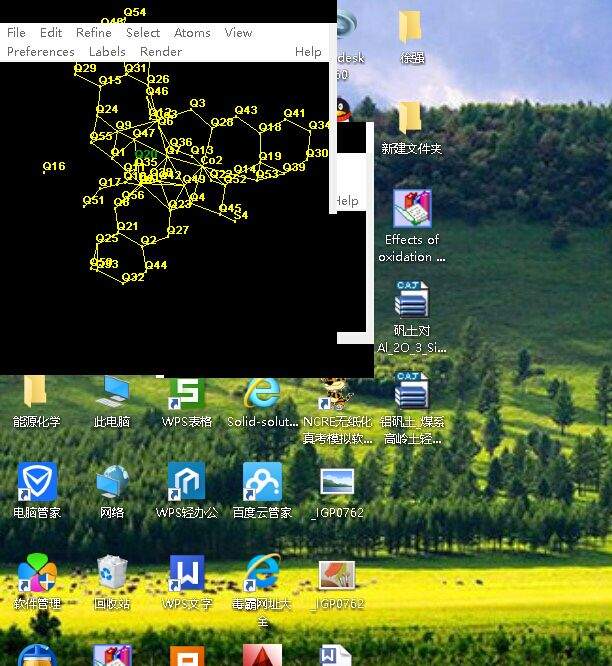612x666 pixels.
Task: Select the Q25 peak label
Action: pyautogui.click(x=107, y=238)
